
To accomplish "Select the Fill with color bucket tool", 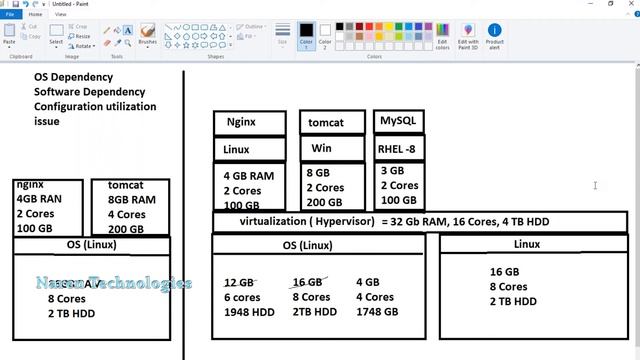I will tap(118, 30).
